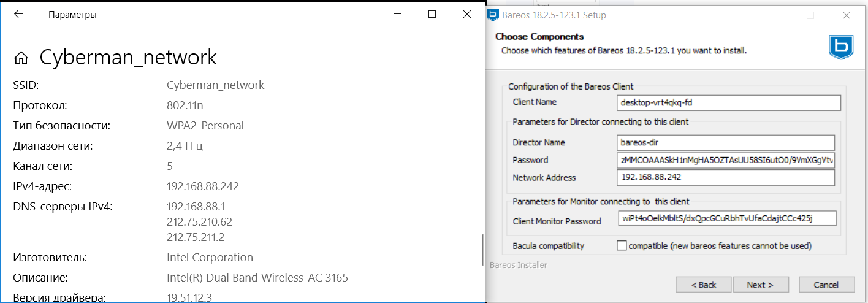Click the Choose Components heading
Image resolution: width=868 pixels, height=303 pixels.
(x=539, y=37)
